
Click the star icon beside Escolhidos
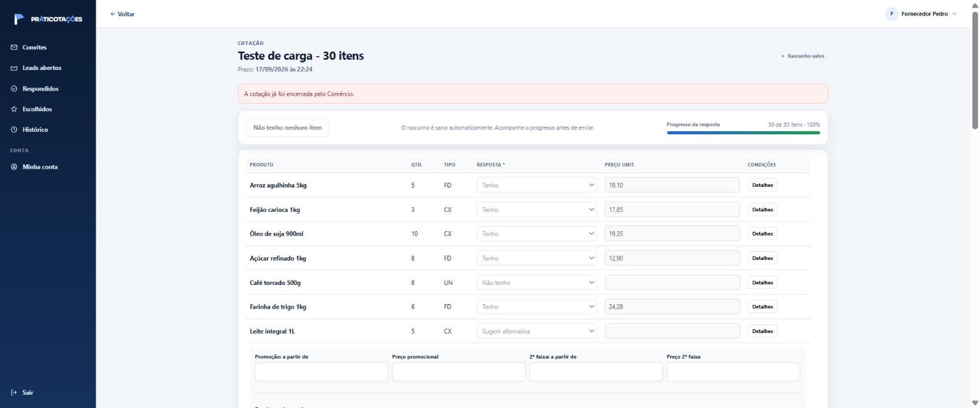coord(14,109)
